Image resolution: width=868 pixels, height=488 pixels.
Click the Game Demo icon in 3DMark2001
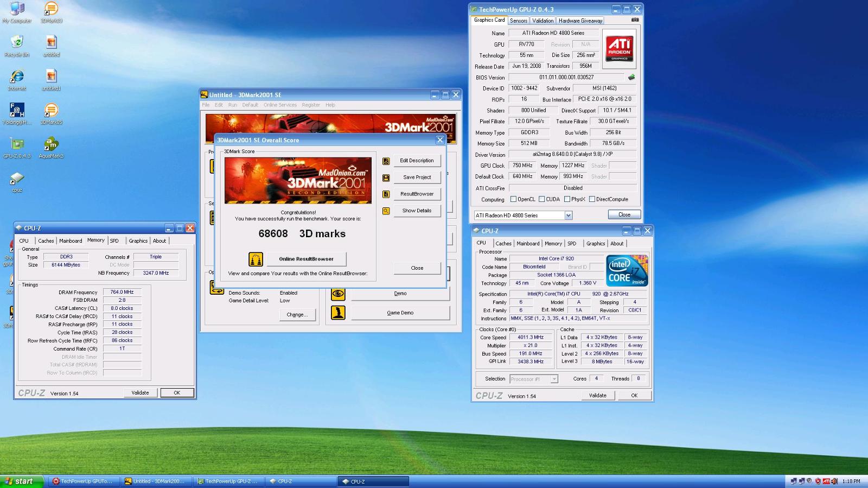pyautogui.click(x=338, y=313)
